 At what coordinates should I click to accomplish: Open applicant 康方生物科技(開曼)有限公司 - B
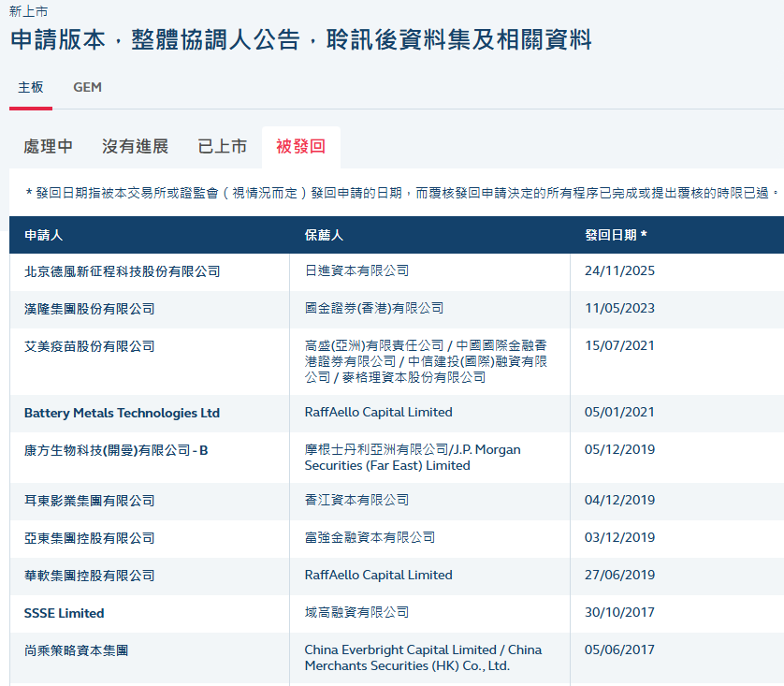pos(116,450)
